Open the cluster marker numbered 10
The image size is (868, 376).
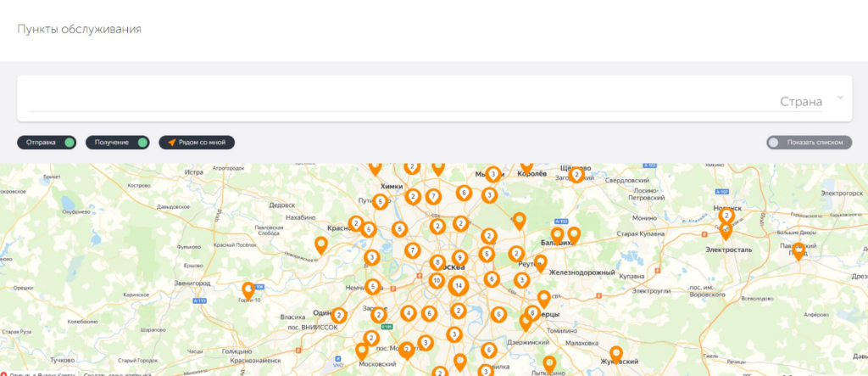click(437, 281)
